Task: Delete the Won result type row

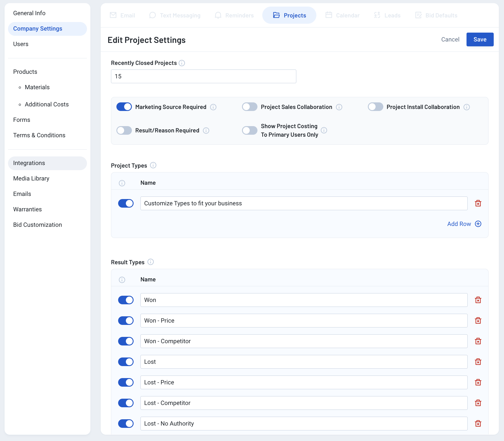Action: click(478, 300)
